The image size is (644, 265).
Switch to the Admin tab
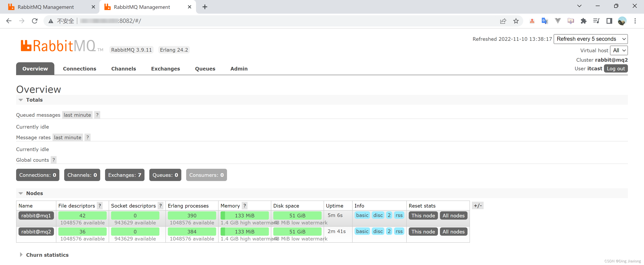pyautogui.click(x=239, y=69)
